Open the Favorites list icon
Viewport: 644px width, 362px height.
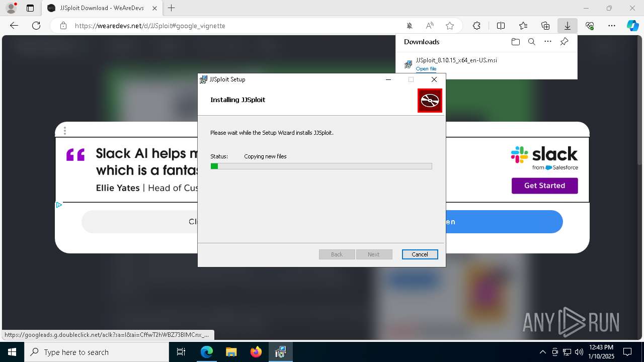[x=523, y=26]
